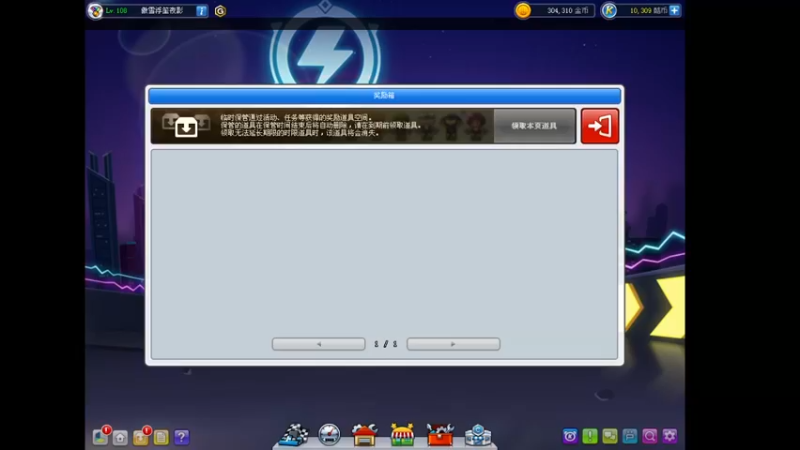
Task: Click the red exit door icon
Action: click(x=599, y=126)
